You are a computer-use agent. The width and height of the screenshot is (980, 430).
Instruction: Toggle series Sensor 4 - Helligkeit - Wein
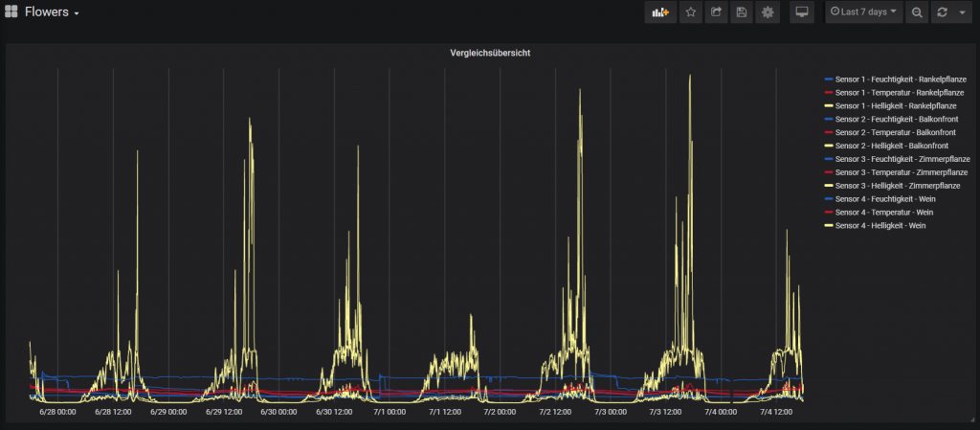880,226
